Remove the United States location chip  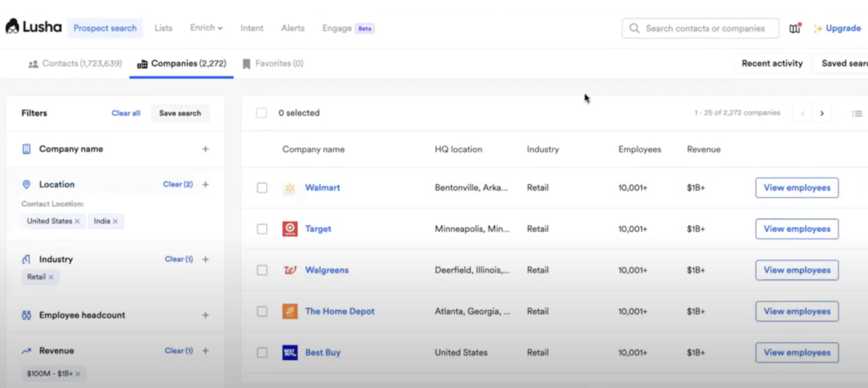pos(77,221)
